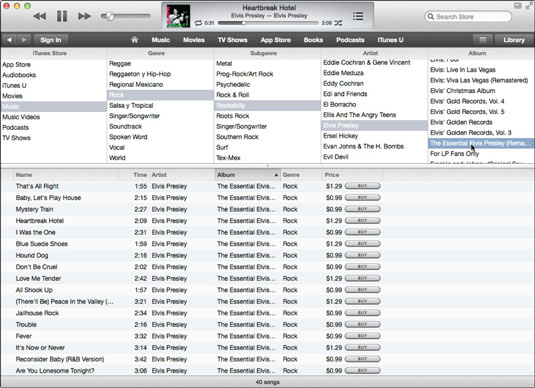This screenshot has height=388, width=535.
Task: Select Baby, Let's Play House song
Action: 268,198
